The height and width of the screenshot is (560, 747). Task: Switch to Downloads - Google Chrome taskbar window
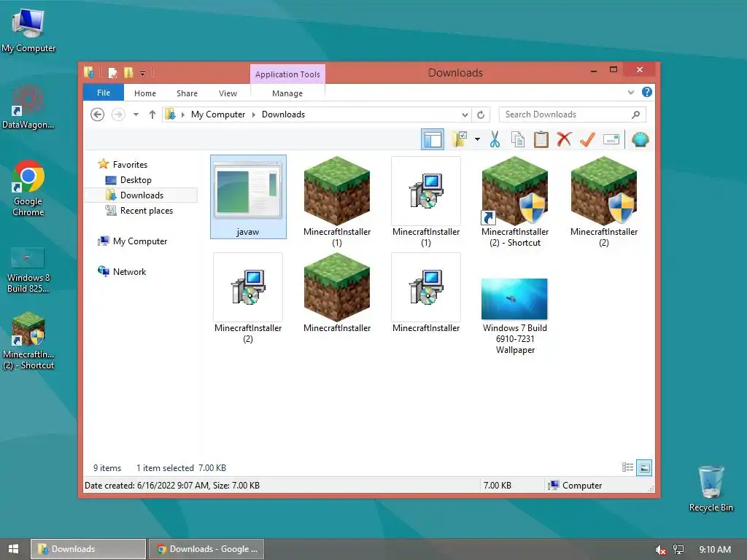click(206, 549)
